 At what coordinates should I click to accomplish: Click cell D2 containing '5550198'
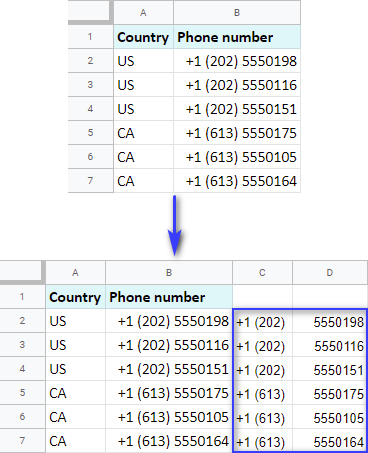(330, 321)
